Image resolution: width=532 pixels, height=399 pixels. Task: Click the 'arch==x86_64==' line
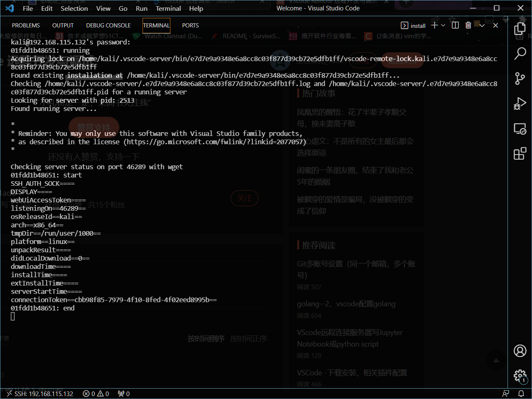pyautogui.click(x=37, y=225)
